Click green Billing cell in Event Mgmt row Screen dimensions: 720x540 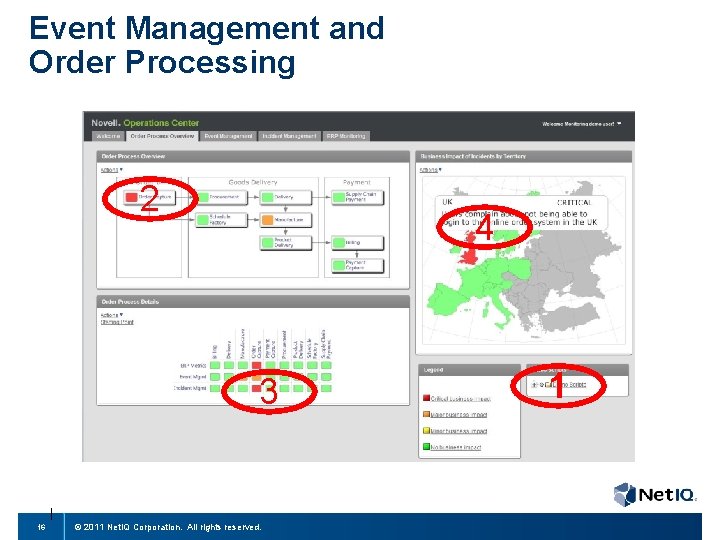[x=215, y=377]
